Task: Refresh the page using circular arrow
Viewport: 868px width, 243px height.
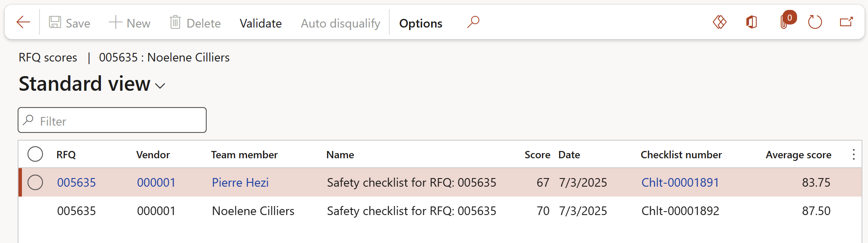Action: pyautogui.click(x=815, y=22)
